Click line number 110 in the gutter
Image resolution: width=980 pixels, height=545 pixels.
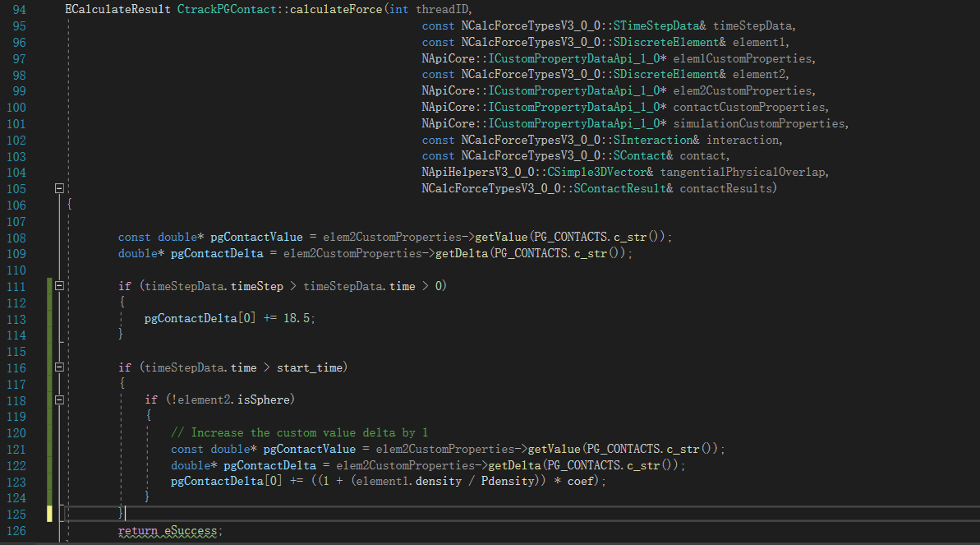(x=16, y=270)
